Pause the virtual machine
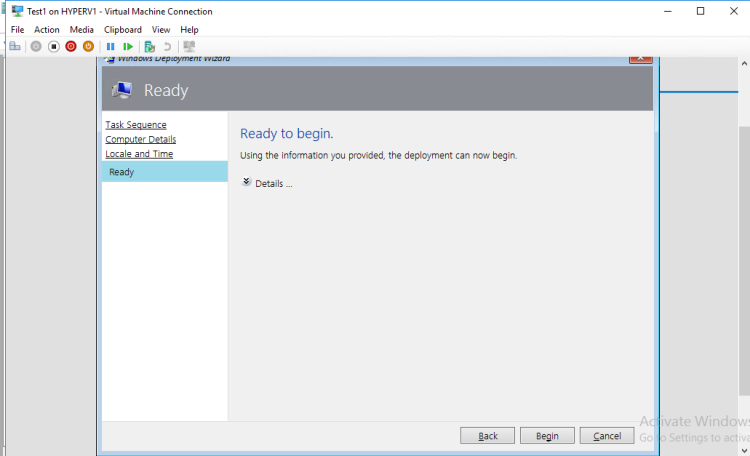 [111, 46]
